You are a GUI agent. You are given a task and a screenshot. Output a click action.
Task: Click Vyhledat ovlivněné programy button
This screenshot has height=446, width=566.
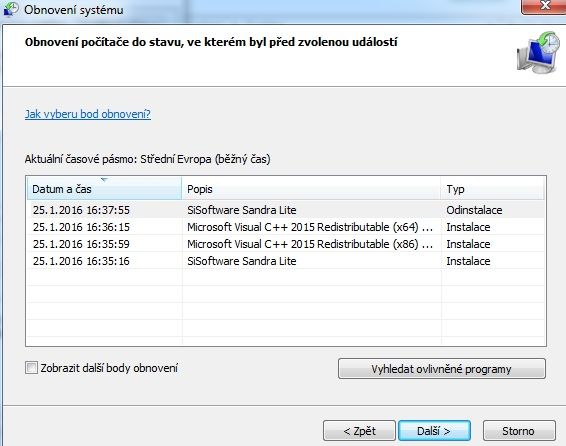pos(441,369)
